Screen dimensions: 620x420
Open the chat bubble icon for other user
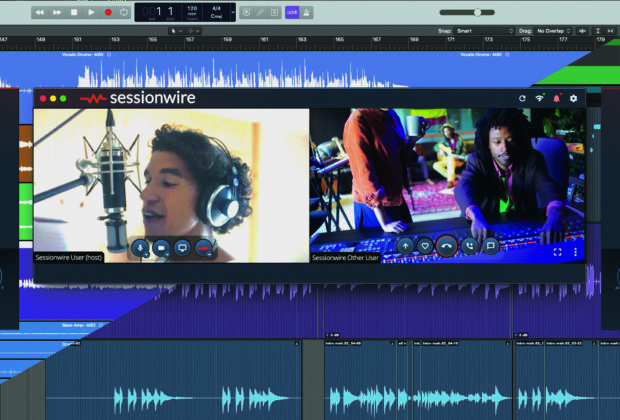point(491,246)
